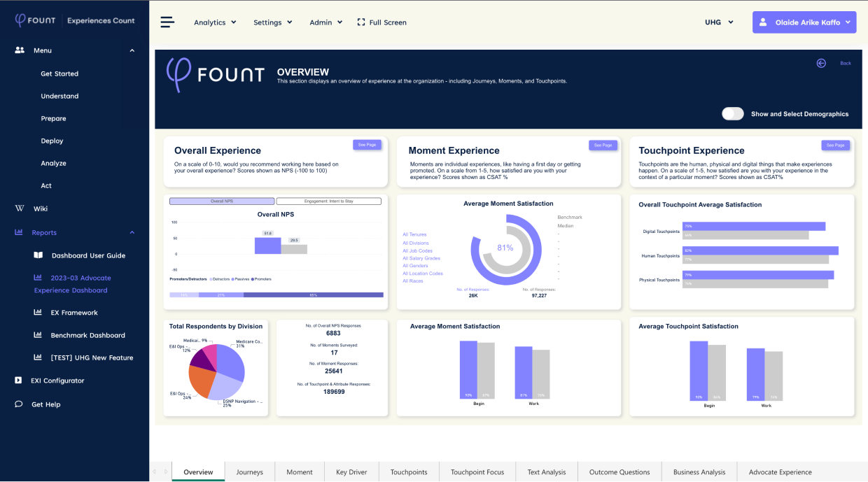Click the 81% donut chart center
868x482 pixels.
[x=505, y=248]
